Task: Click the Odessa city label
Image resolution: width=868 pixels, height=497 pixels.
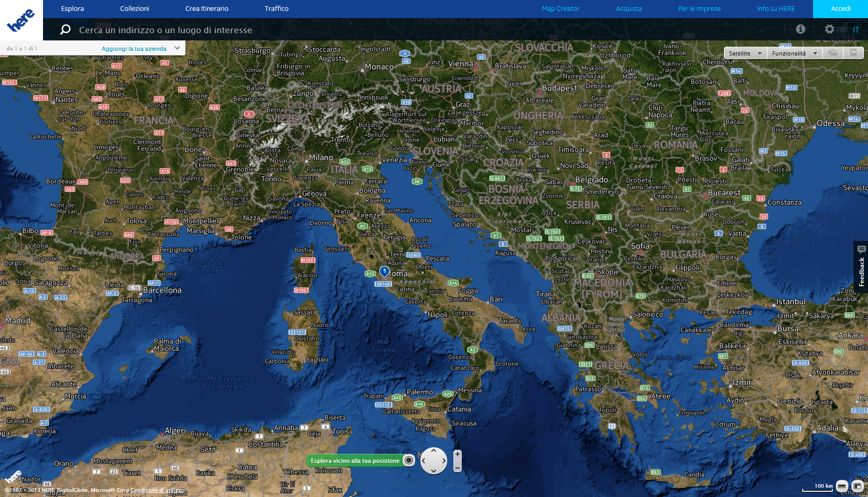Action: [x=831, y=123]
